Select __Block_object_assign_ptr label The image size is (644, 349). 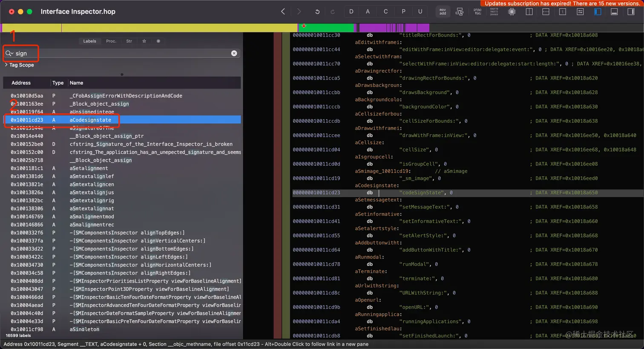tap(122, 136)
